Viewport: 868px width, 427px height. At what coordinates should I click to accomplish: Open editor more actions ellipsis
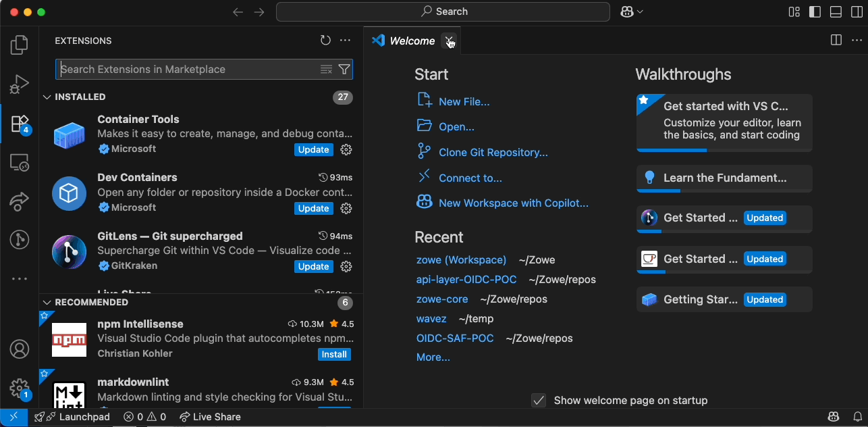tap(857, 41)
